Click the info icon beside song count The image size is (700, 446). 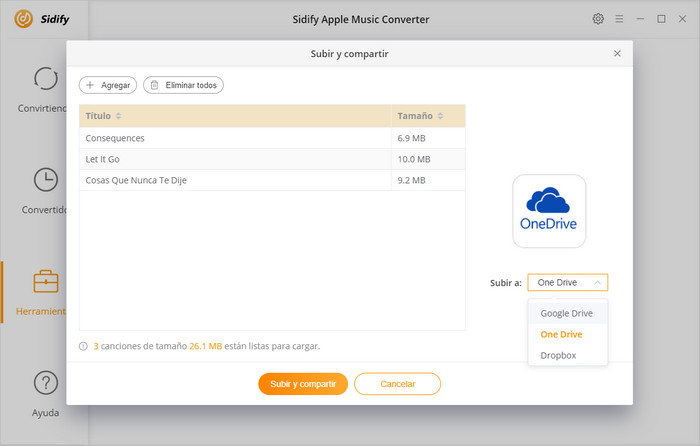coord(83,346)
